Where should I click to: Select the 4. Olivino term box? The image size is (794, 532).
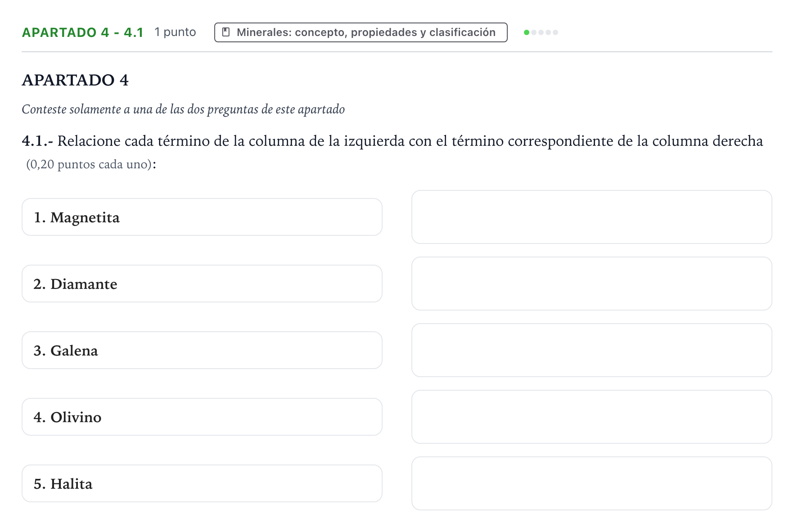click(x=202, y=417)
